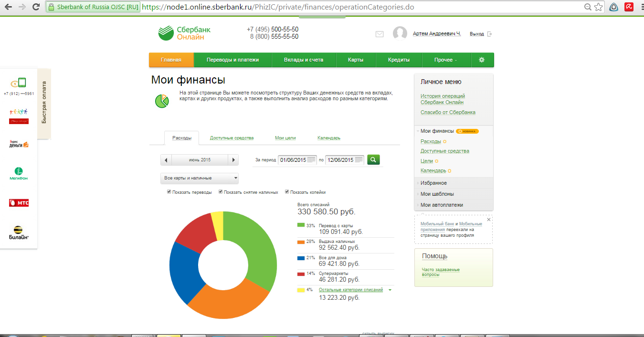
Task: Open Цели link in personal menu
Action: point(427,161)
